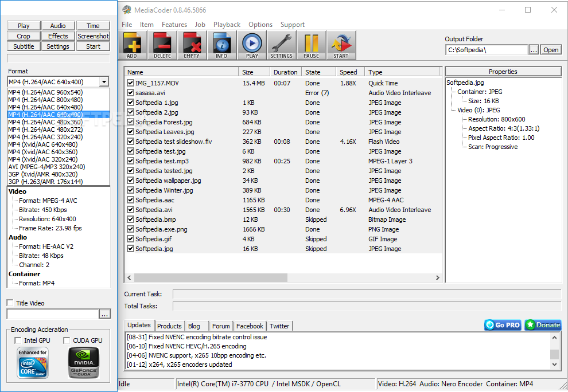
Task: Click the START encoding toolbar icon
Action: pos(341,45)
